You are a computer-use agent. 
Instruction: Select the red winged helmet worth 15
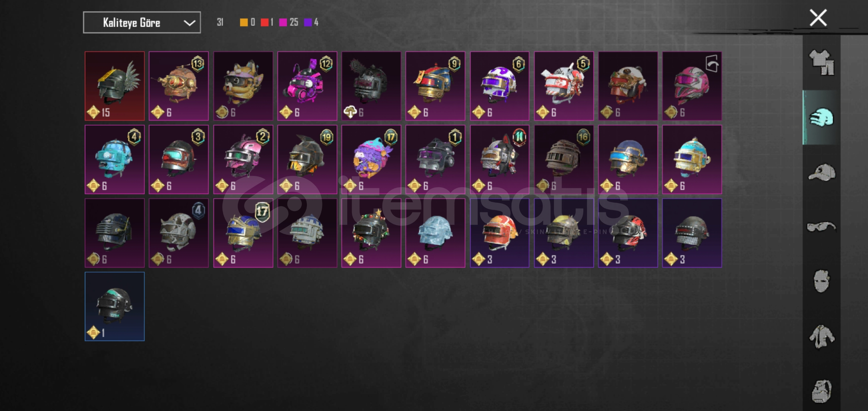[115, 86]
